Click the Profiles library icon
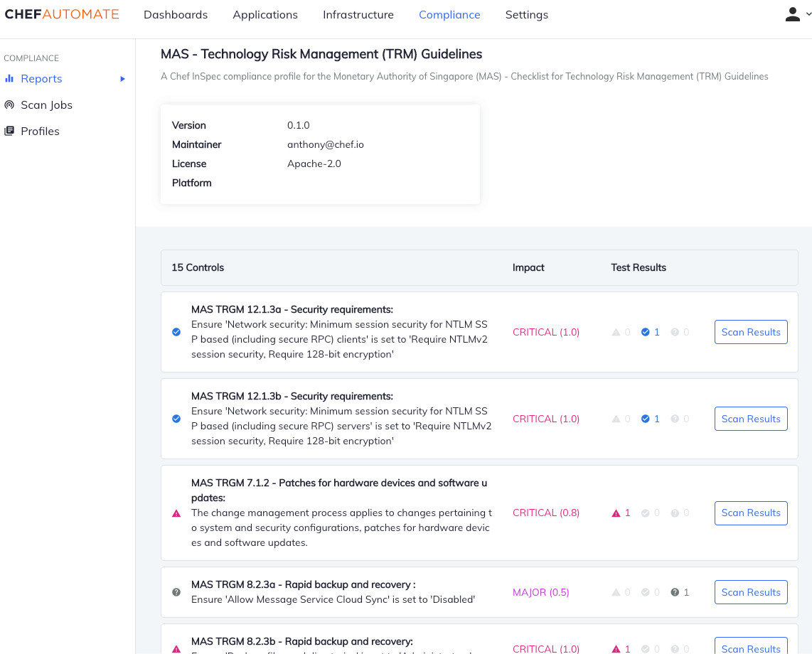Image resolution: width=812 pixels, height=654 pixels. coord(9,132)
